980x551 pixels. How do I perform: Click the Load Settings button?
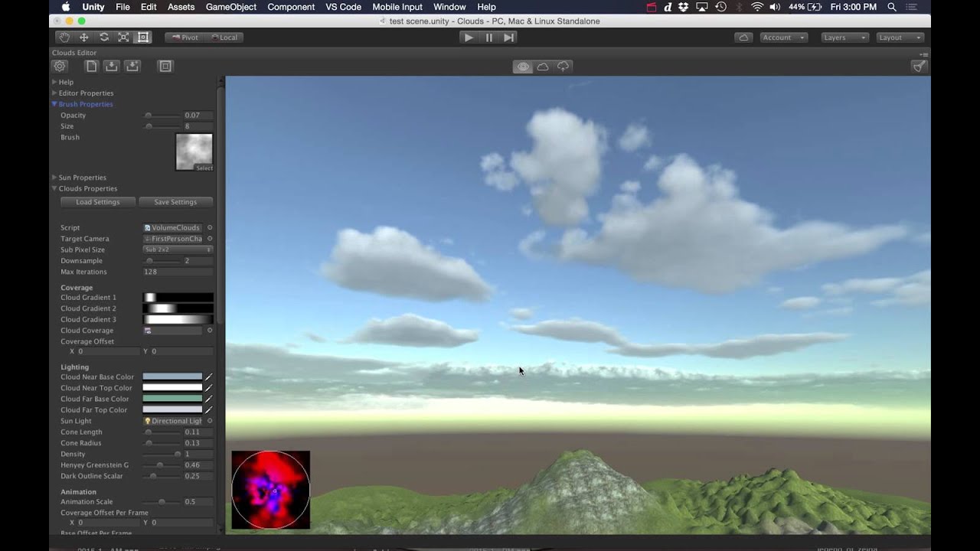coord(98,202)
